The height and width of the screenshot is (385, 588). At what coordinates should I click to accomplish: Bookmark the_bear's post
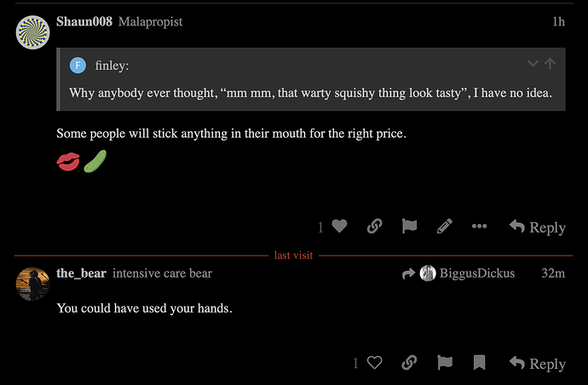(x=479, y=363)
